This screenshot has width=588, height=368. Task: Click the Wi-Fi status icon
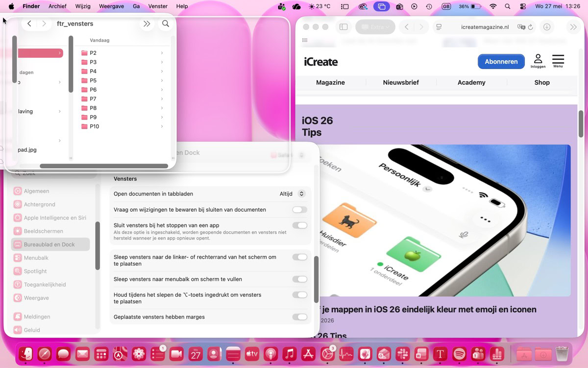[493, 6]
